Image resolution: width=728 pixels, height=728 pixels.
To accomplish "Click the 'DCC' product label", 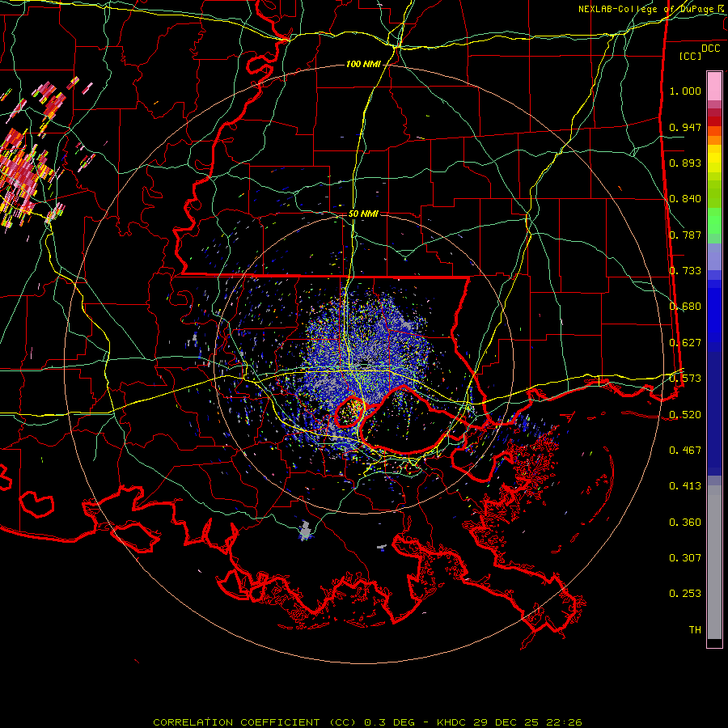I will [x=710, y=49].
